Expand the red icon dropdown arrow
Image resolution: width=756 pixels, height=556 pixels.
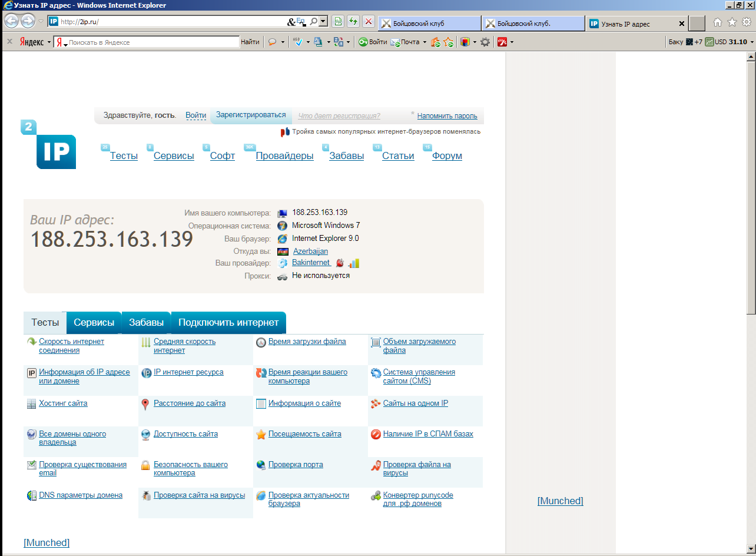512,42
